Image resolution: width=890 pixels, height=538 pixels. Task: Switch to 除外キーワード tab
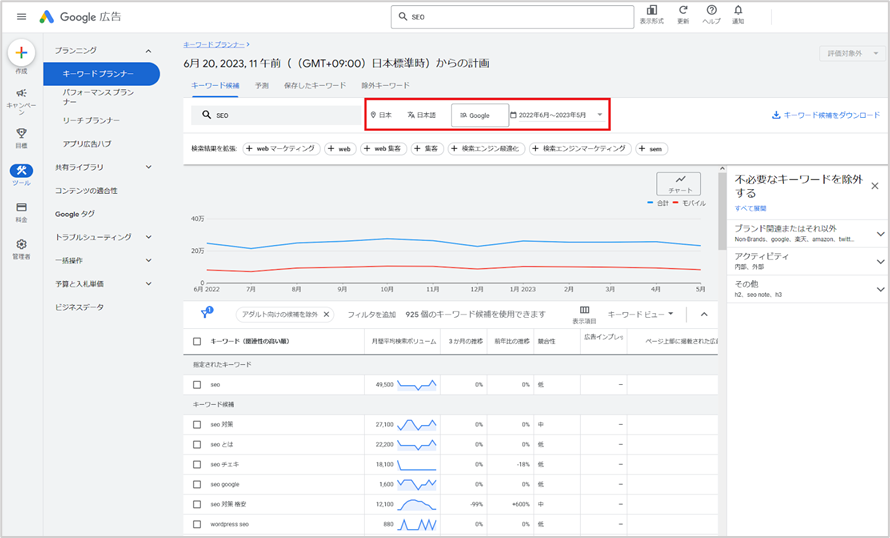tap(385, 86)
